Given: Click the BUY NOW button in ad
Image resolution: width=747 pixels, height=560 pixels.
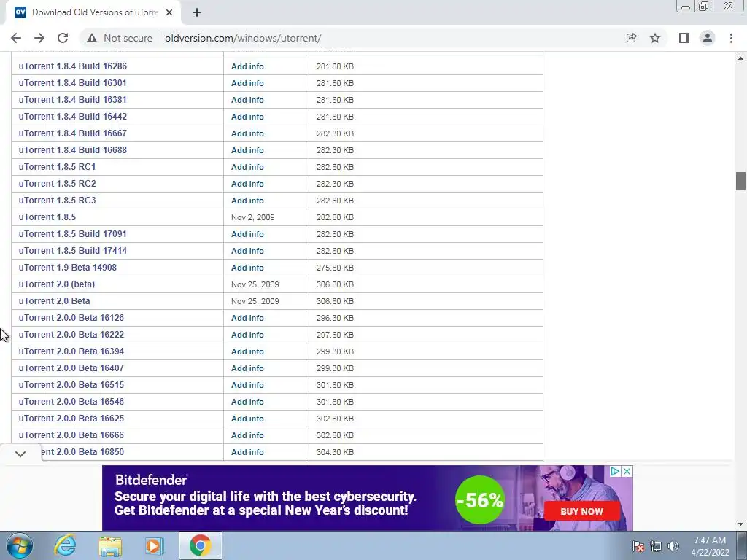Looking at the screenshot, I should pyautogui.click(x=581, y=511).
